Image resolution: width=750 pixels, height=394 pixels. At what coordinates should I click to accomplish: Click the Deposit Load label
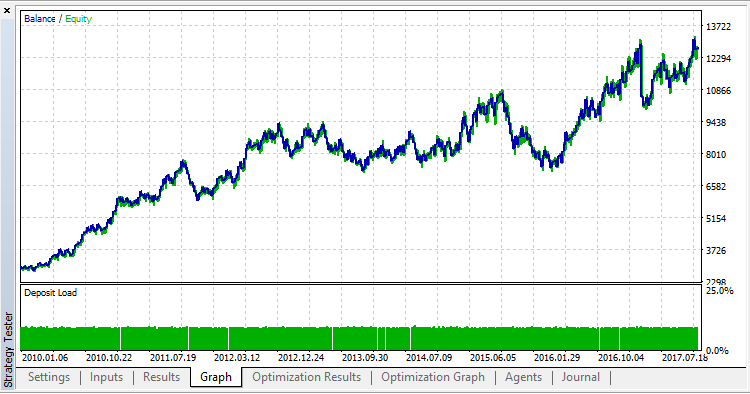(50, 293)
